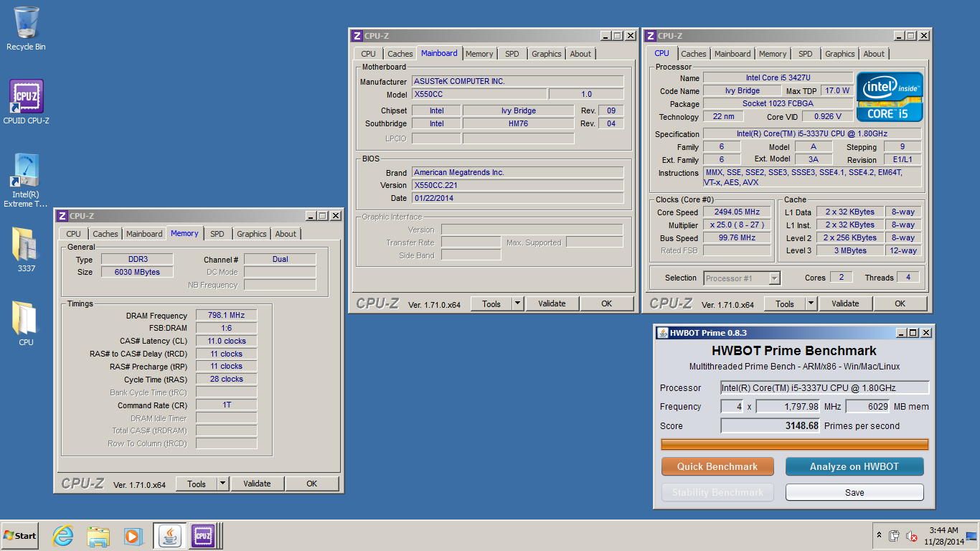Viewport: 980px width, 551px height.
Task: Open the clock showing 3:44 AM
Action: tap(944, 535)
